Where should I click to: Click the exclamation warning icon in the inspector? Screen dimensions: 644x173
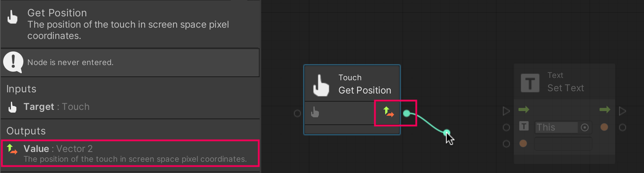[x=13, y=62]
